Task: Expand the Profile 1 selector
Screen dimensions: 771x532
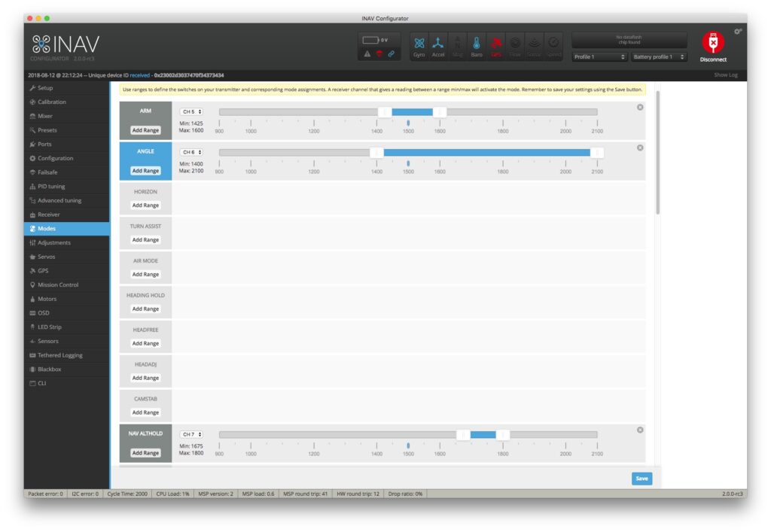Action: tap(599, 57)
